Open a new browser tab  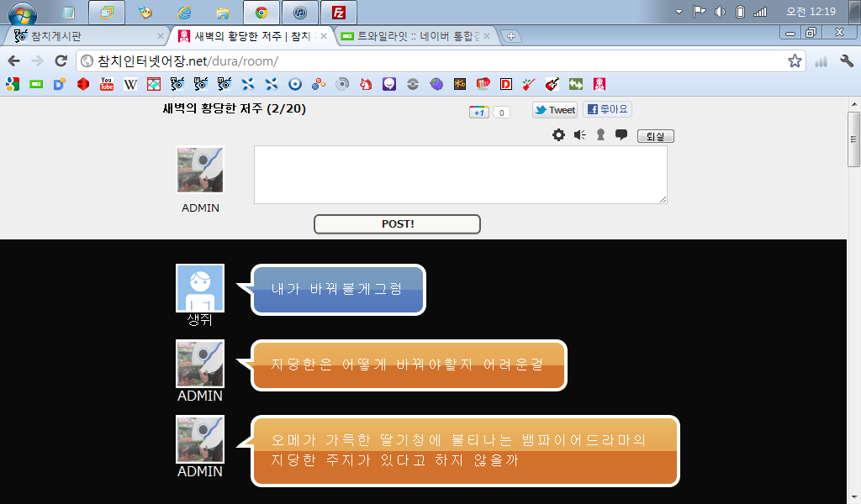click(511, 36)
